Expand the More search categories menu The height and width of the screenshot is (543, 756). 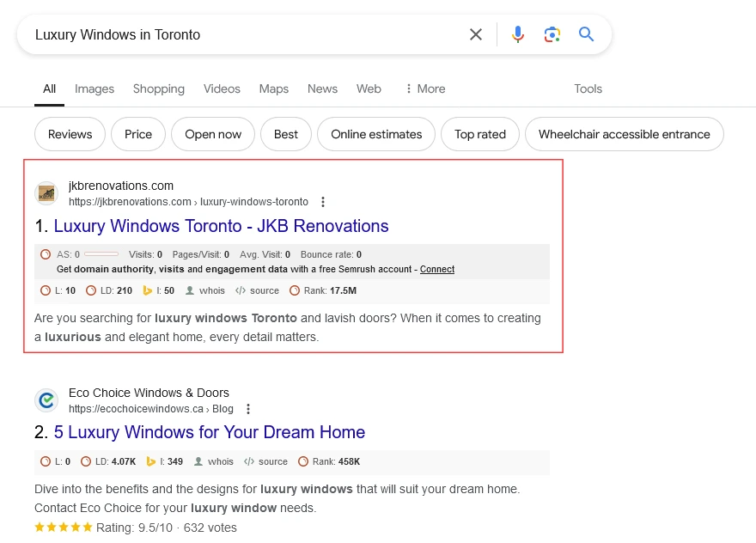click(x=424, y=88)
